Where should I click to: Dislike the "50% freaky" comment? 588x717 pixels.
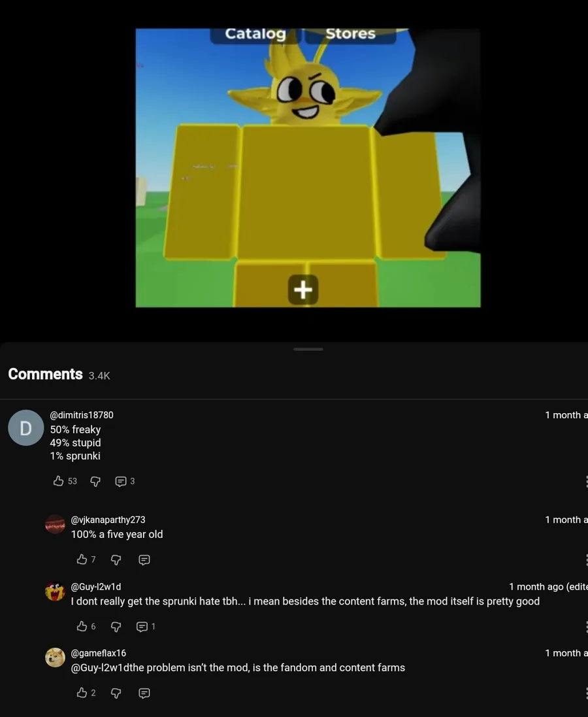coord(95,481)
